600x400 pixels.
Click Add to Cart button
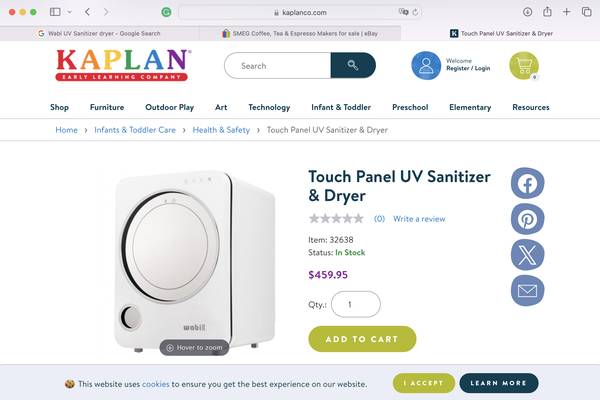click(x=362, y=339)
